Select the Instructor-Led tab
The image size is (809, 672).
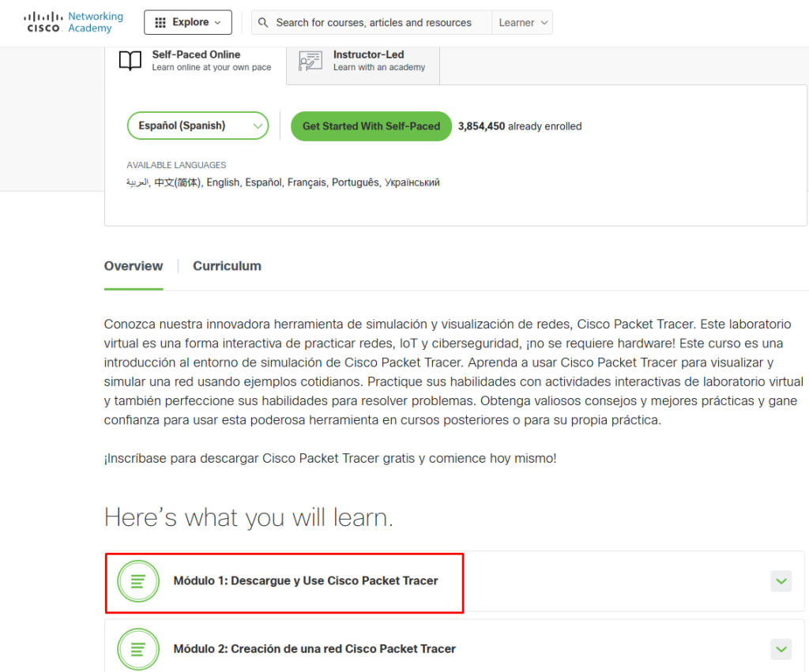[368, 61]
